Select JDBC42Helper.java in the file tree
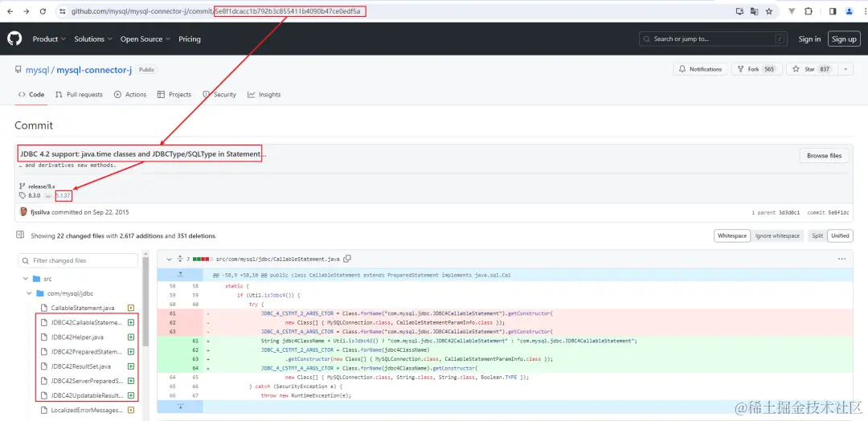 tap(77, 337)
